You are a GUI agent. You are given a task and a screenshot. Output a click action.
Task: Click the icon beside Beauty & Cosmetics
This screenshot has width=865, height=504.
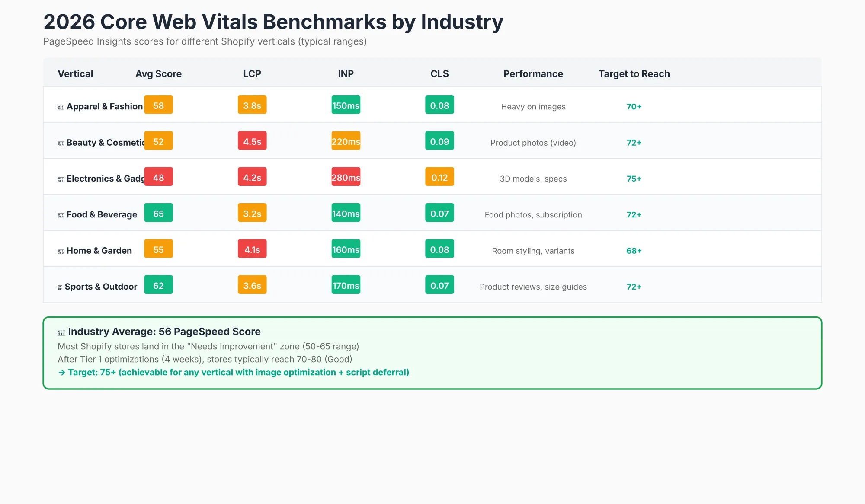(x=61, y=143)
